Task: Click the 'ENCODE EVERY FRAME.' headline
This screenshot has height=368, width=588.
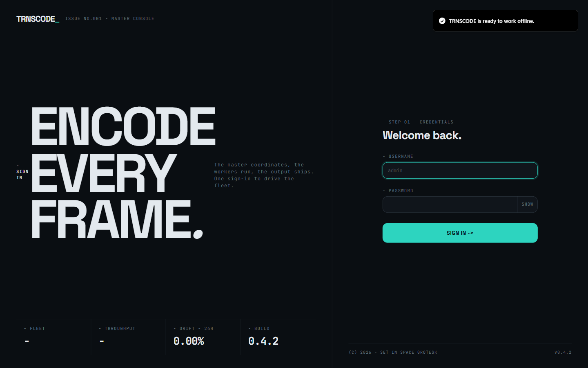Action: [123, 172]
